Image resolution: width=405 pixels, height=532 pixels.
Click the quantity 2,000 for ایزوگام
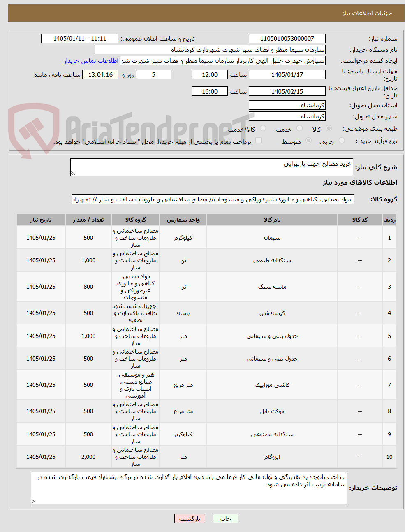pos(88,457)
